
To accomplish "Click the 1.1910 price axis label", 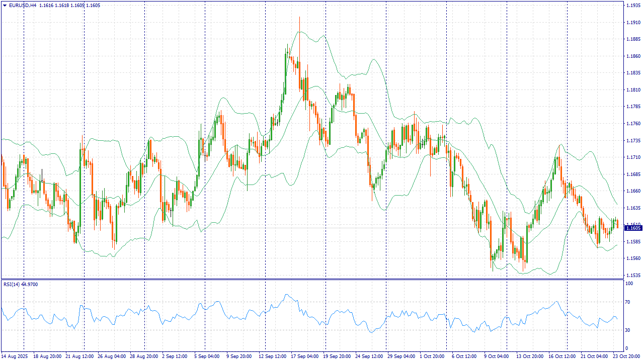I will (633, 23).
